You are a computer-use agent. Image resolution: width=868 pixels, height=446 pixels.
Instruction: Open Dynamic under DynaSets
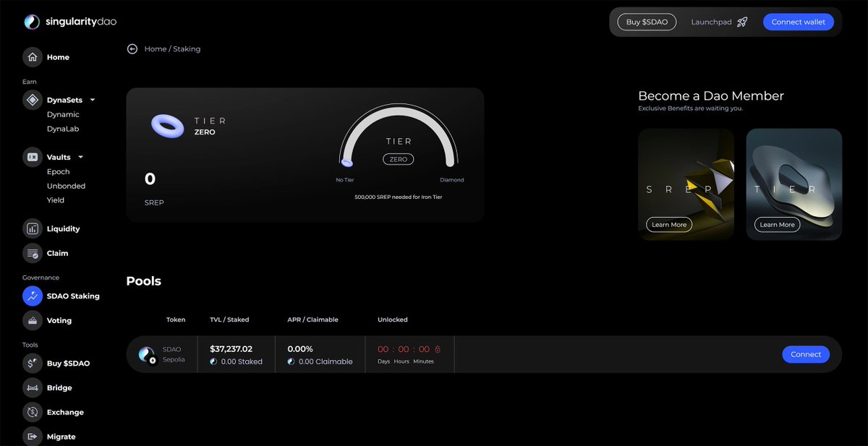pyautogui.click(x=63, y=114)
